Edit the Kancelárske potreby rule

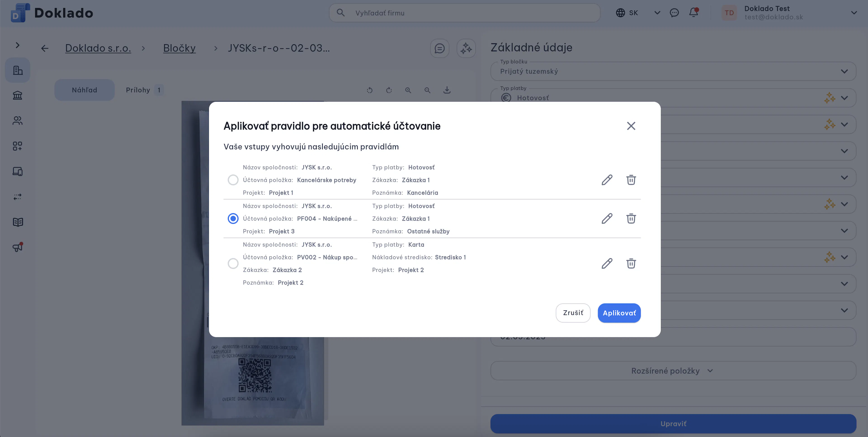[607, 180]
